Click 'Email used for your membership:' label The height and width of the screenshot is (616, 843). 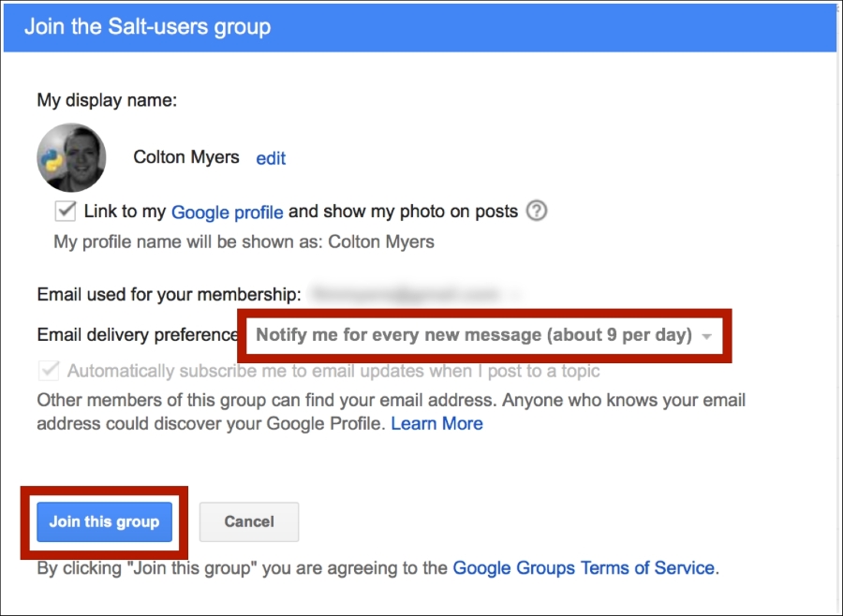(x=169, y=295)
